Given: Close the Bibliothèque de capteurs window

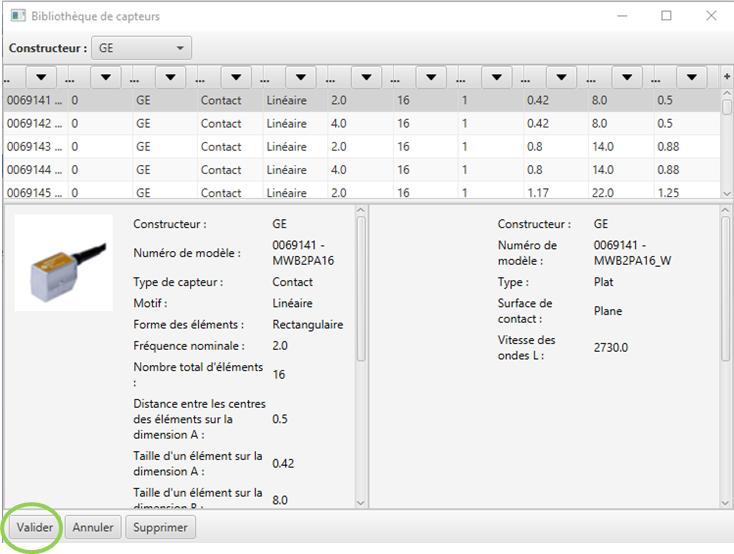Looking at the screenshot, I should [x=711, y=16].
